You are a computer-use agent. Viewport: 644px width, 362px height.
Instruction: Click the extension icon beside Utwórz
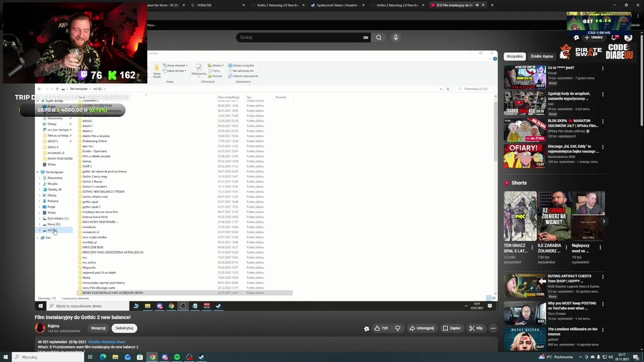pyautogui.click(x=577, y=37)
